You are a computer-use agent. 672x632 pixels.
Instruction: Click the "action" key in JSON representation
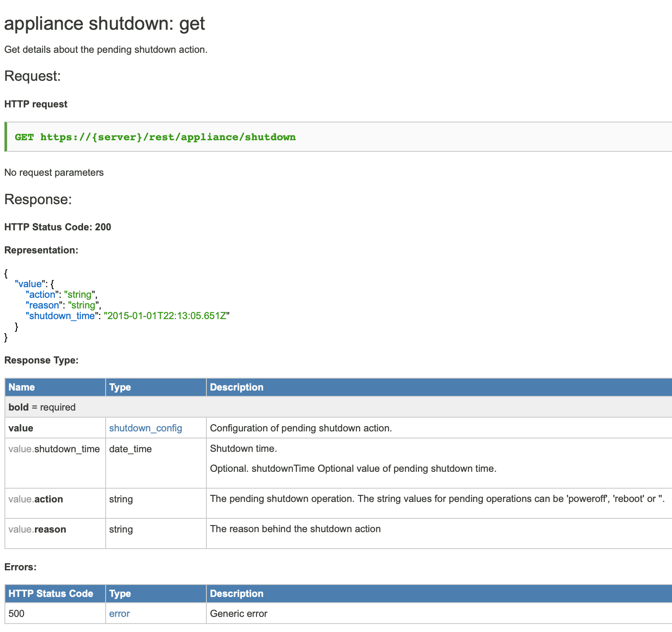tap(42, 295)
